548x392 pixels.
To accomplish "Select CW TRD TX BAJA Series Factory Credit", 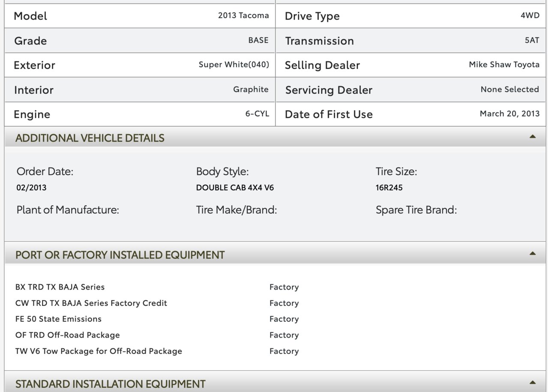I will pyautogui.click(x=91, y=303).
